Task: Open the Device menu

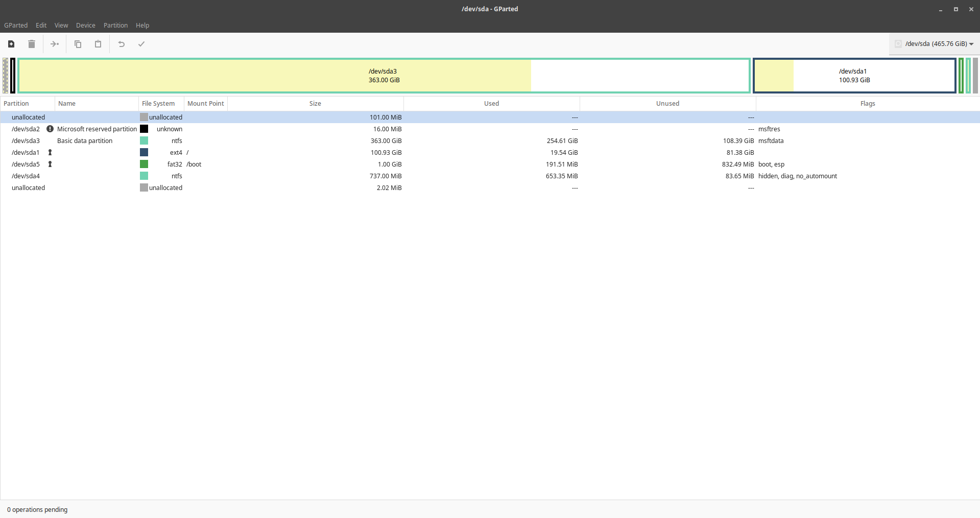Action: click(85, 25)
